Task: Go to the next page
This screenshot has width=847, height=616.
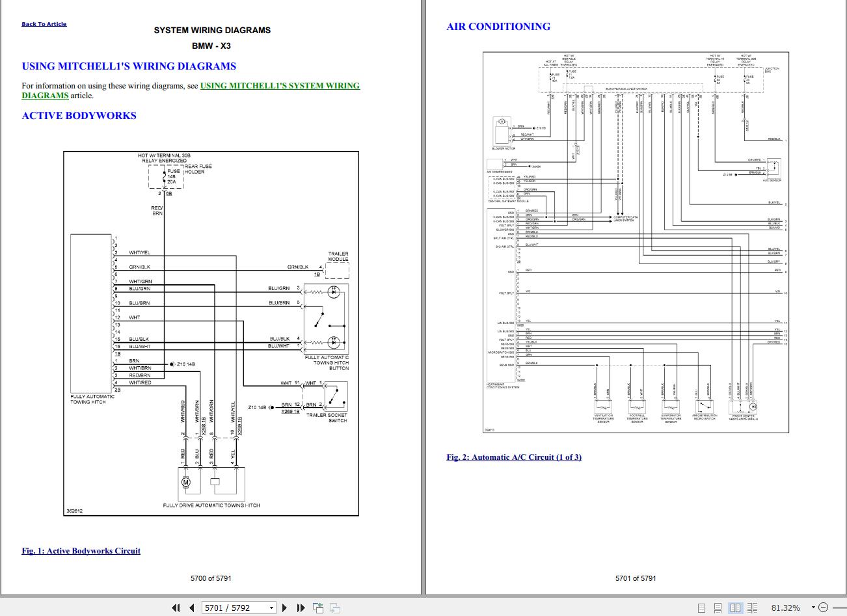Action: [x=284, y=608]
